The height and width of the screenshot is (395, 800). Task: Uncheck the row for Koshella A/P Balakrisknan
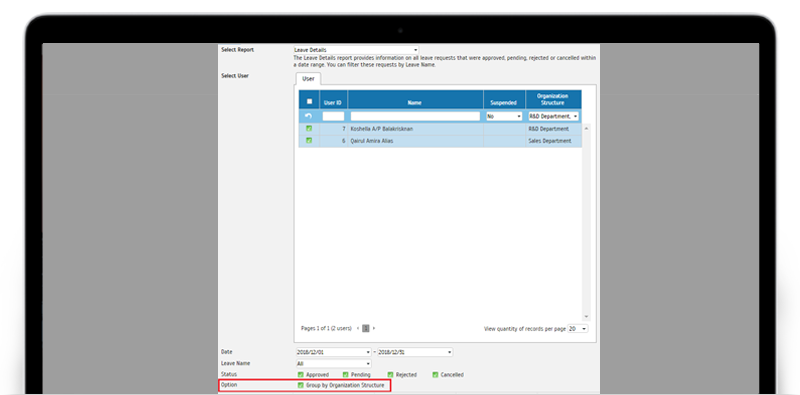(309, 129)
